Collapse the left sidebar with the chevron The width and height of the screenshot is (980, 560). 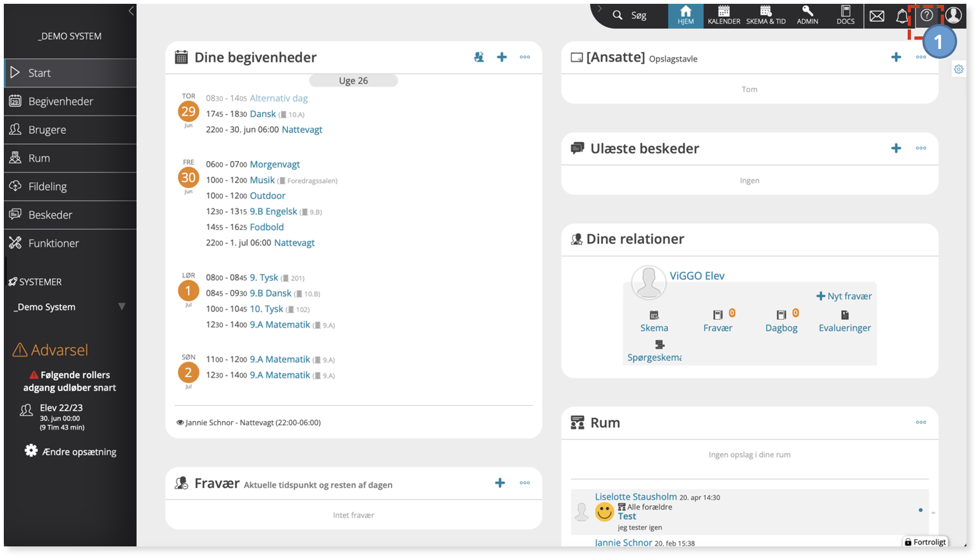pos(131,11)
